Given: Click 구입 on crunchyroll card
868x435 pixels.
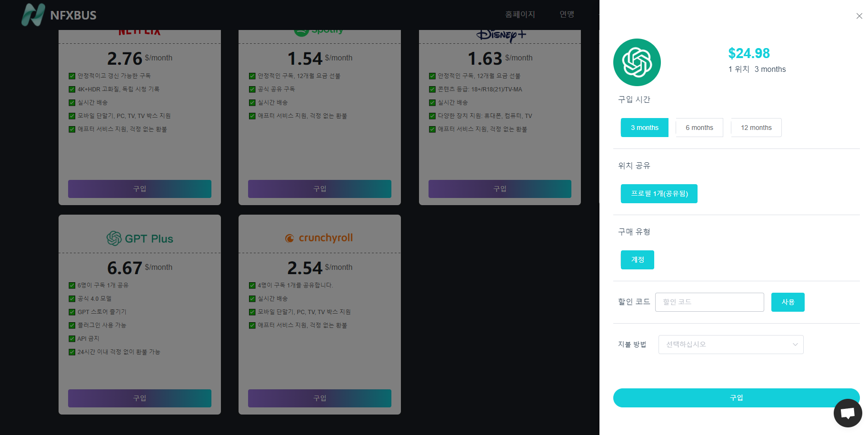Looking at the screenshot, I should pos(319,398).
